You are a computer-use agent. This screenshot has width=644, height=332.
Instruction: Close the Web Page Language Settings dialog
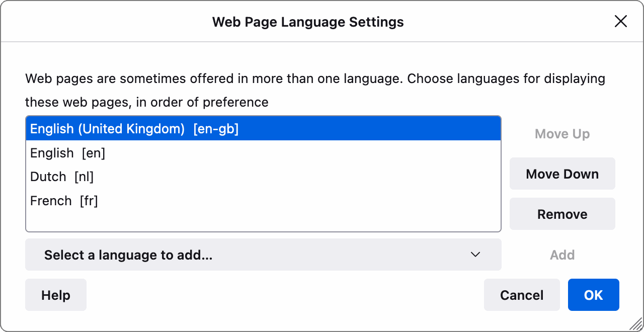click(x=620, y=21)
